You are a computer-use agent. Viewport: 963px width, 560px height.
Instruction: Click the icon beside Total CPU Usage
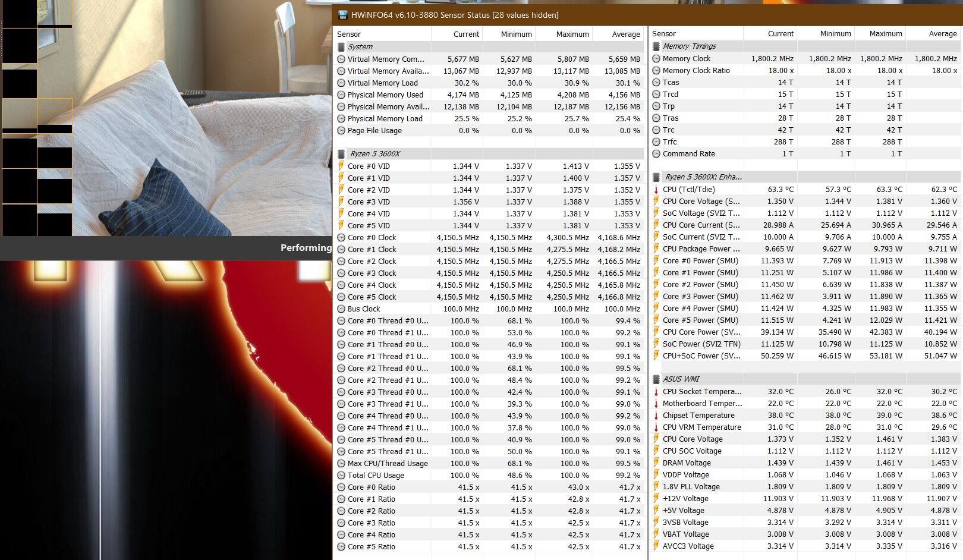(341, 475)
